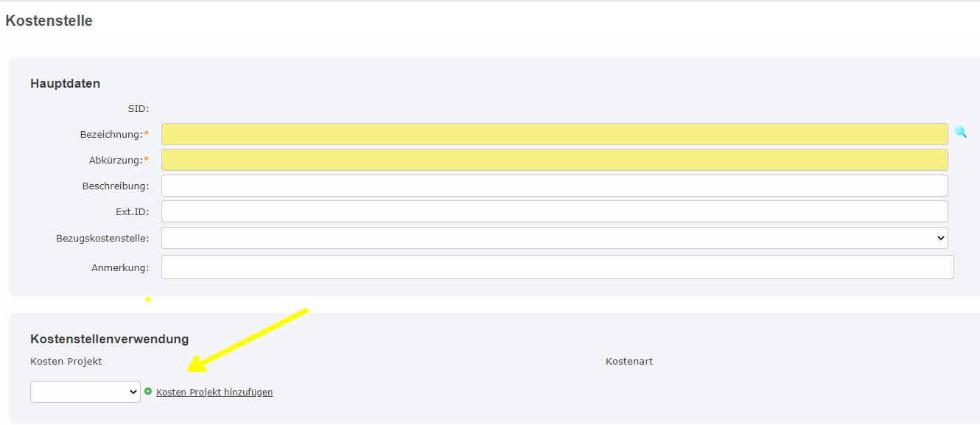Click the Kostenstellenverwendung section heading
The width and height of the screenshot is (980, 425).
point(110,339)
